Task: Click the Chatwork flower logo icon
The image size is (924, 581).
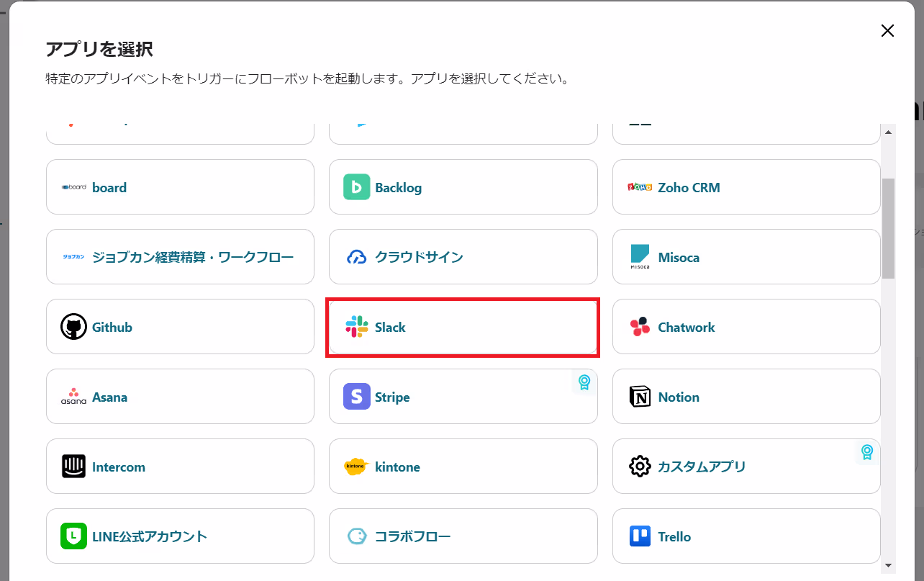Action: tap(640, 327)
